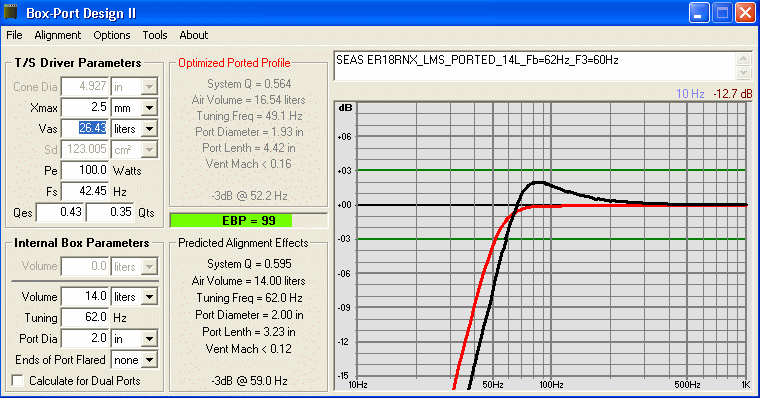Close the Box-Port Design II window
760x398 pixels.
[x=745, y=13]
